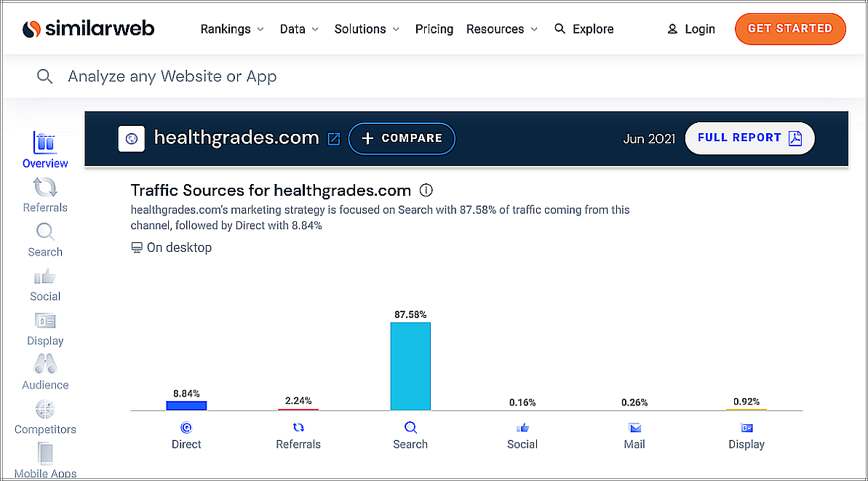Click the Social channel icon under chart
868x481 pixels.
(522, 427)
